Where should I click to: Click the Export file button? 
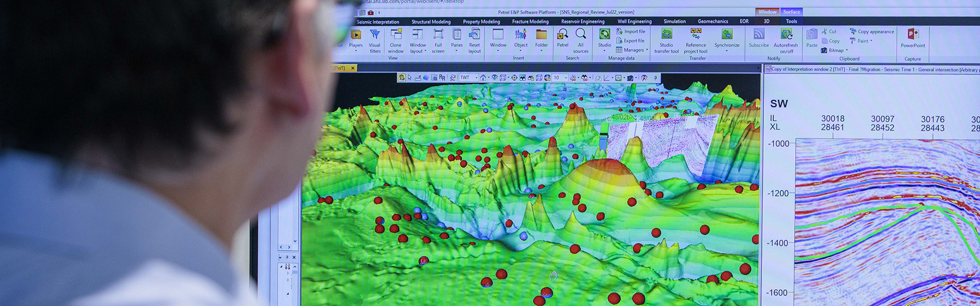[x=630, y=41]
